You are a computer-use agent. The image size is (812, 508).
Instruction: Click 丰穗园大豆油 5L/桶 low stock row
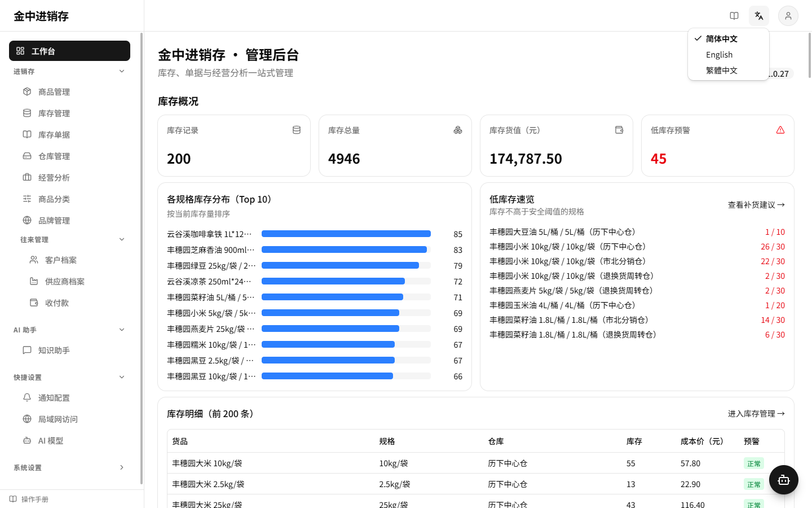coord(637,232)
